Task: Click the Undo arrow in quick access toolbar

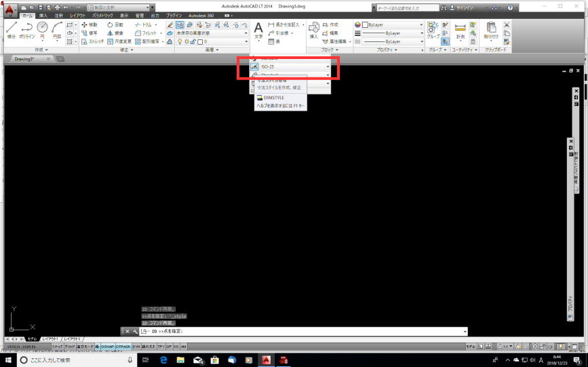Action: coord(66,7)
